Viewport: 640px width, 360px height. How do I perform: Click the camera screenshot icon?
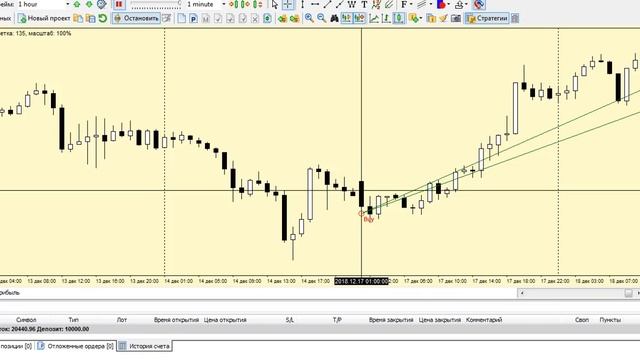point(456,18)
